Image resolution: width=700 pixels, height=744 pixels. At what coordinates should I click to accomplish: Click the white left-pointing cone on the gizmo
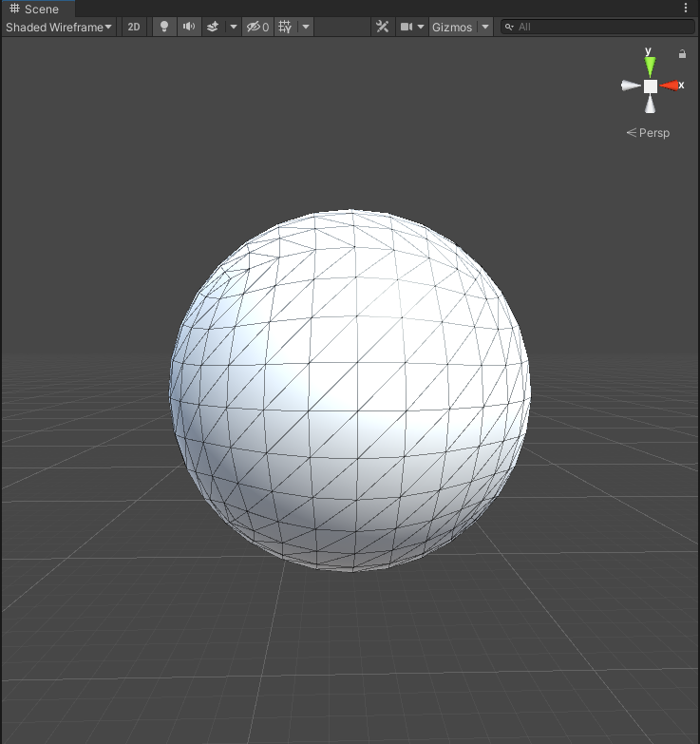pyautogui.click(x=630, y=86)
